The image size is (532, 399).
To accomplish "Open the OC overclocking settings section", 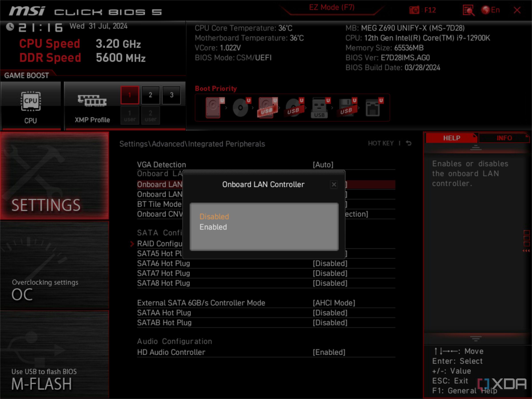I will click(55, 265).
